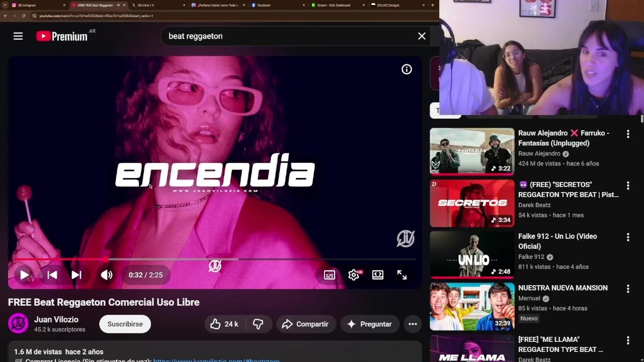The image size is (644, 362).
Task: Open Juan Vilozio channel avatar
Action: click(x=18, y=324)
